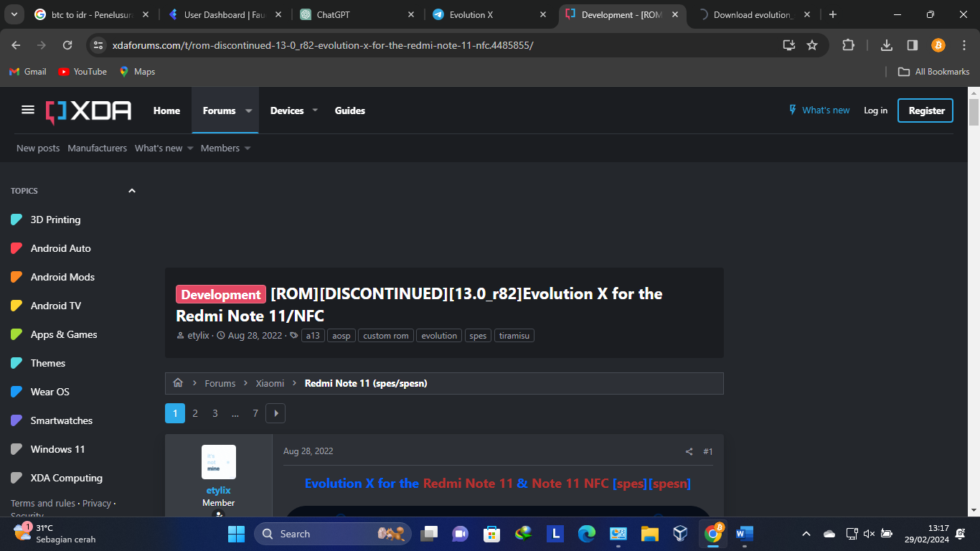This screenshot has height=551, width=980.
Task: Open Forums in the breadcrumb
Action: click(220, 383)
